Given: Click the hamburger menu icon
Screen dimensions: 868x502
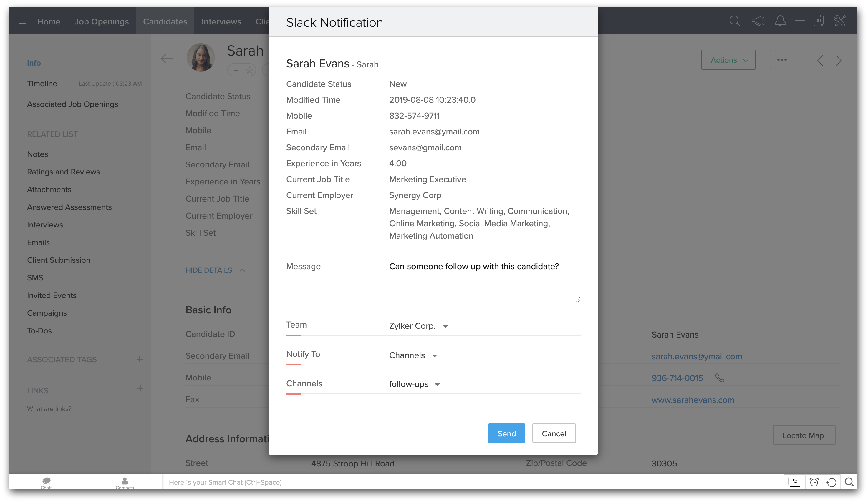Looking at the screenshot, I should pos(22,21).
